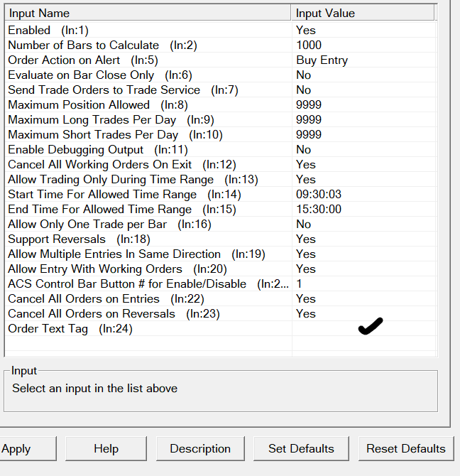Screen dimensions: 460x476
Task: Click the Apply button
Action: point(16,448)
